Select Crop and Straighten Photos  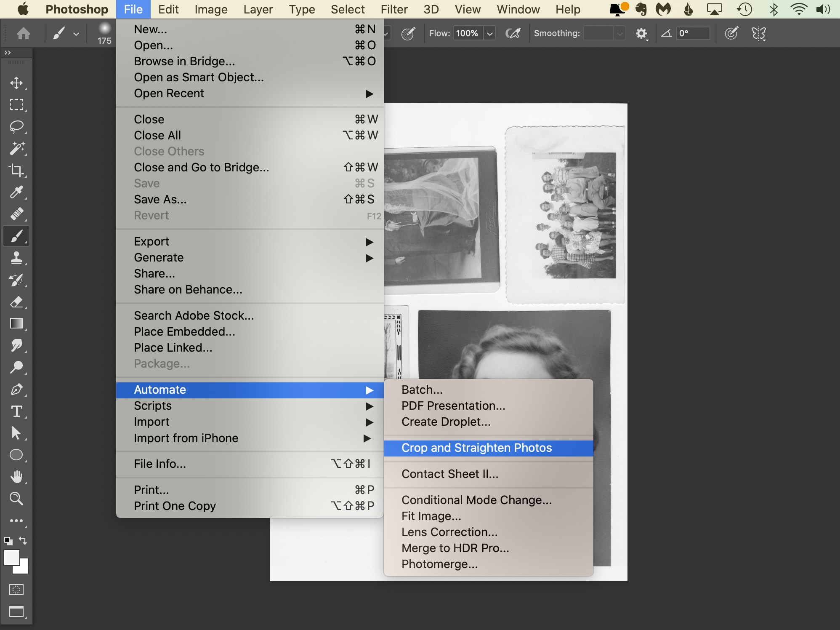476,448
